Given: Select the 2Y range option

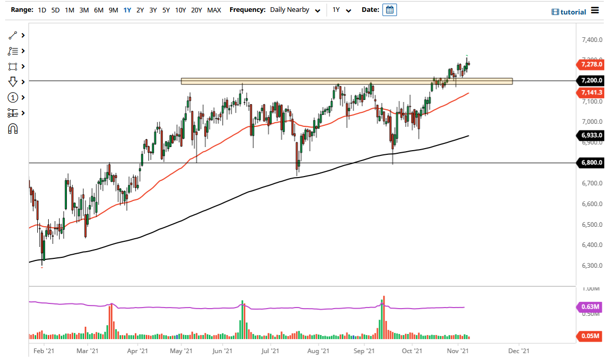Looking at the screenshot, I should click(x=140, y=10).
